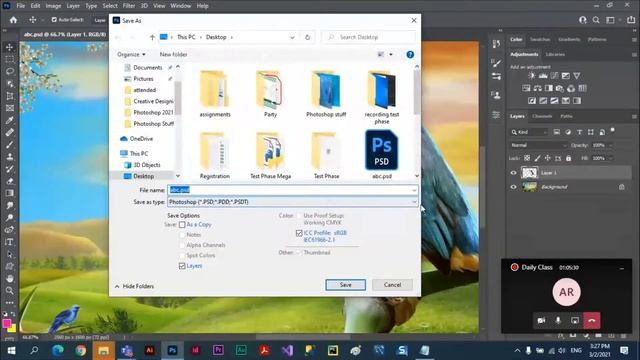The image size is (640, 360).
Task: Switch to the Channels tab
Action: click(x=542, y=116)
